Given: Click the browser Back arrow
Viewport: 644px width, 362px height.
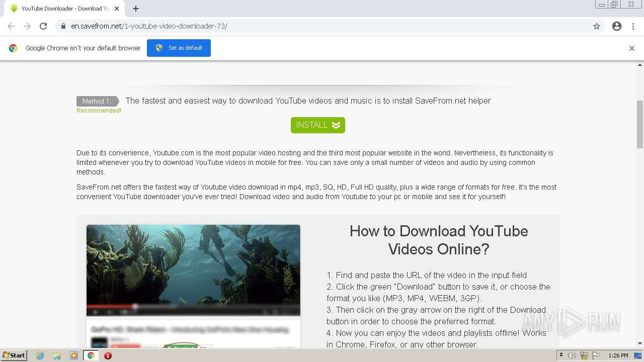Looking at the screenshot, I should [x=11, y=26].
